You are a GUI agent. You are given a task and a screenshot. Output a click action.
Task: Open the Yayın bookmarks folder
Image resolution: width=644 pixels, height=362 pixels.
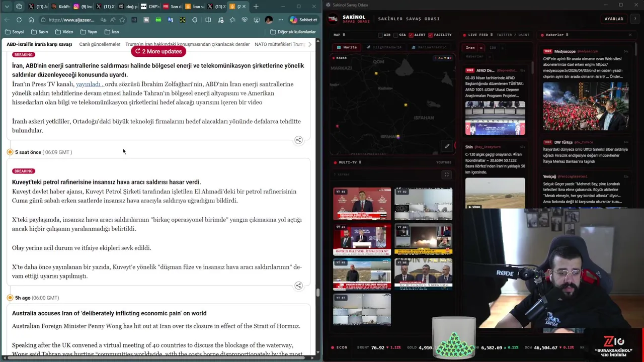tap(89, 32)
